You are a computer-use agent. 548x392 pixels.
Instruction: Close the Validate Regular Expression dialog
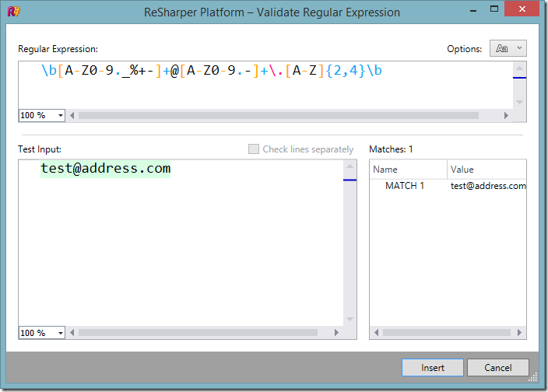pyautogui.click(x=522, y=9)
